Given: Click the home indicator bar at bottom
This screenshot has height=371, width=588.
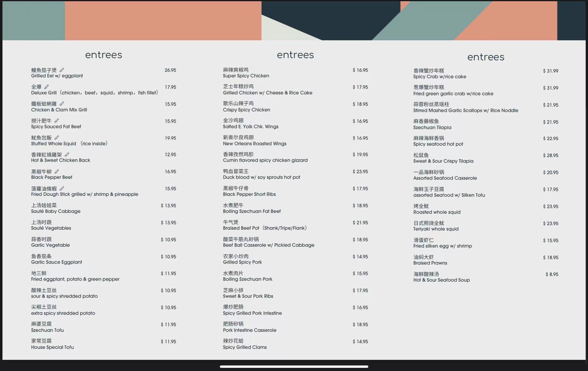Looking at the screenshot, I should 294,367.
